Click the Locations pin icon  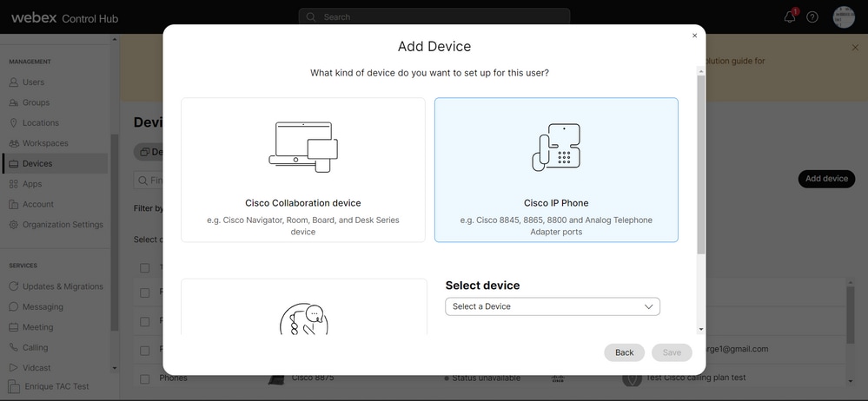(14, 122)
